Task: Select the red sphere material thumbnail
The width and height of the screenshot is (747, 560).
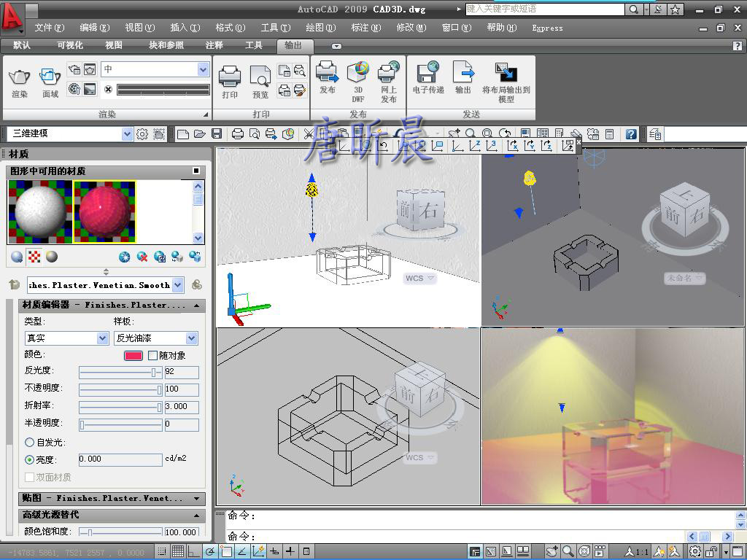Action: 105,211
